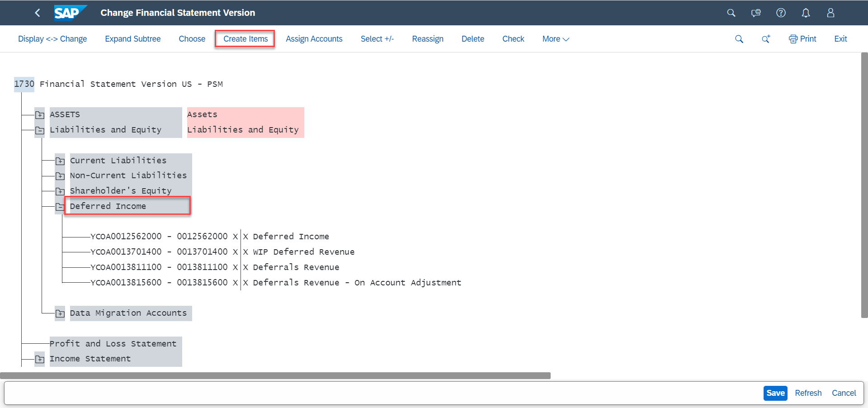Click Create Items
Image resolution: width=868 pixels, height=408 pixels.
(x=245, y=39)
